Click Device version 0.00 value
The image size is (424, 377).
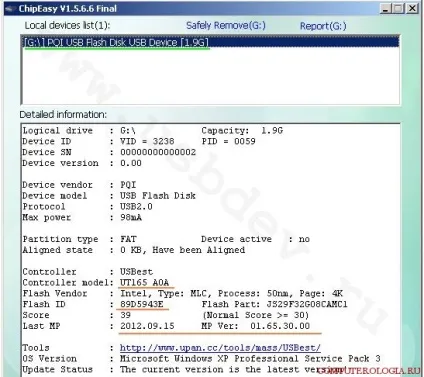point(131,163)
